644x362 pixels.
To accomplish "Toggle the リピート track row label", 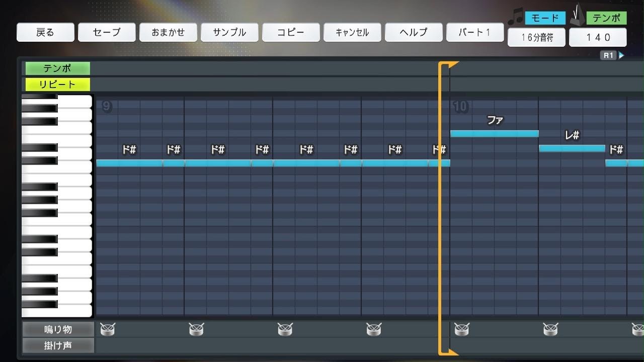I will (x=57, y=84).
